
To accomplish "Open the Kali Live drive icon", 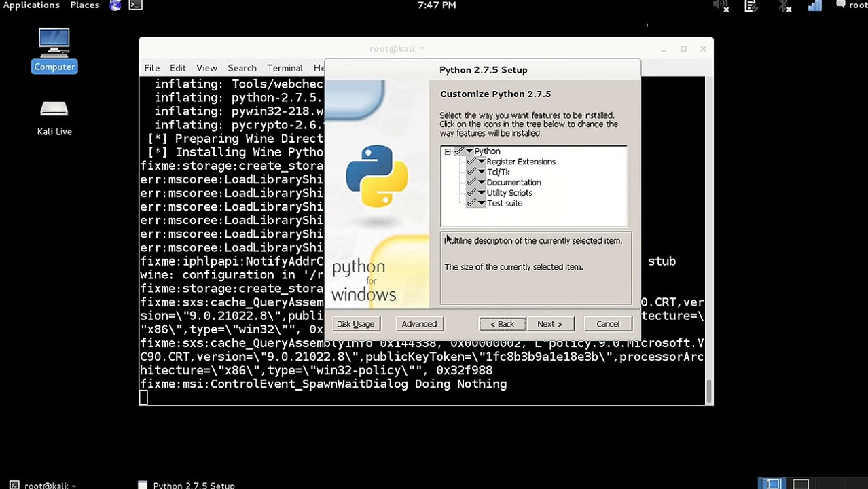I will coord(54,117).
